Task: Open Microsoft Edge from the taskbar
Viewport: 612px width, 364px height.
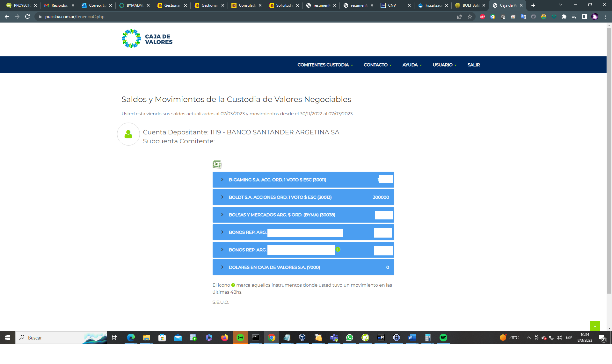Action: pyautogui.click(x=131, y=338)
